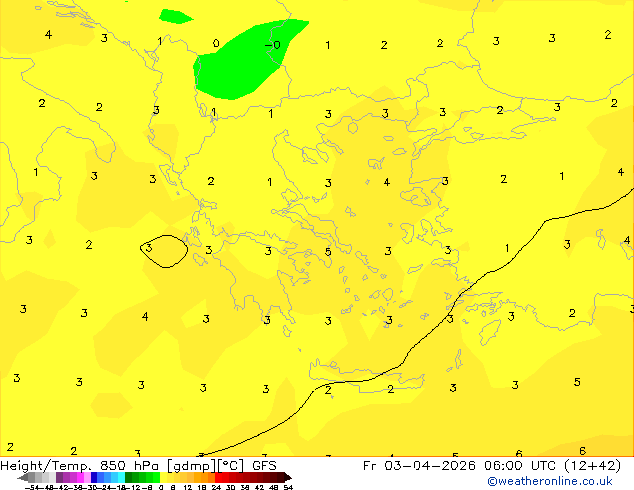Click the '-0' value inside the green area
The image size is (634, 490).
point(273,44)
